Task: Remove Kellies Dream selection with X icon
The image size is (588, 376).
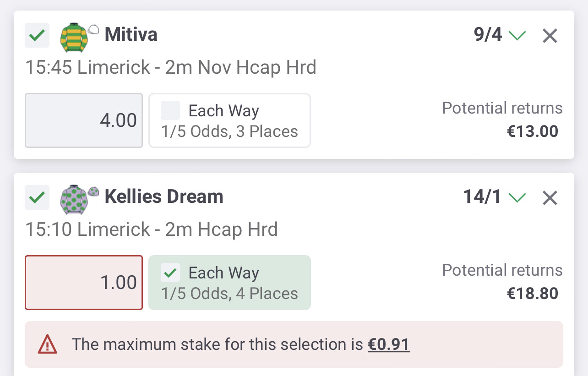Action: point(550,198)
